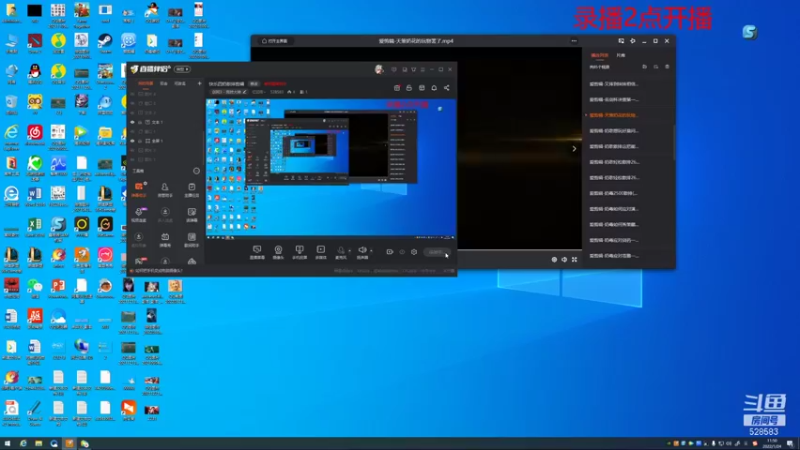Viewport: 800px width, 450px height.
Task: Open the hexagon settings icon in streaming toolbar
Action: click(414, 252)
